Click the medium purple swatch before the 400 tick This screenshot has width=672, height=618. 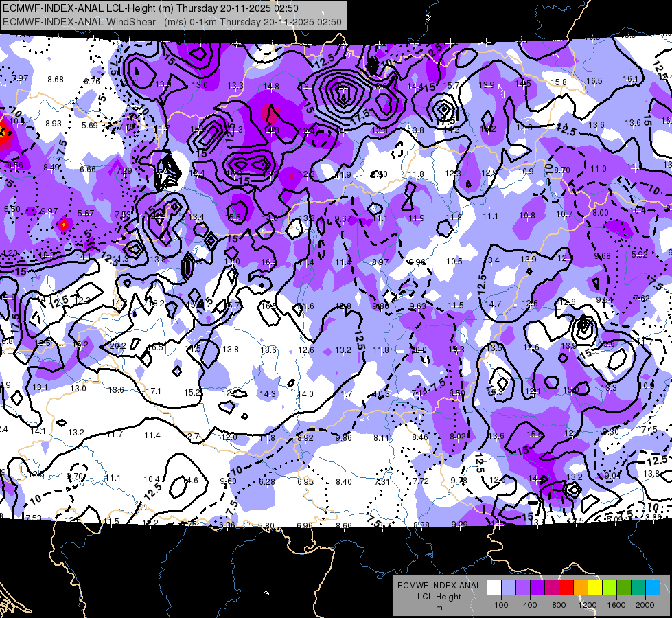pos(523,588)
